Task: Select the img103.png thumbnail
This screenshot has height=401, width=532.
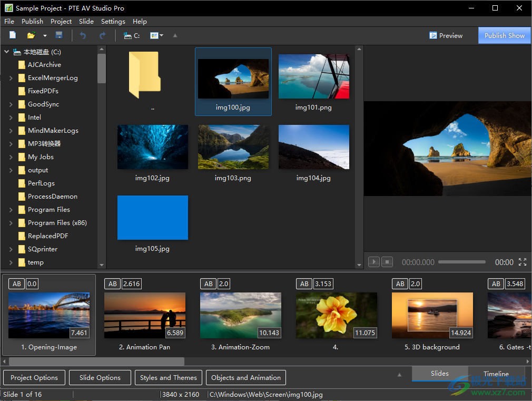Action: tap(233, 146)
